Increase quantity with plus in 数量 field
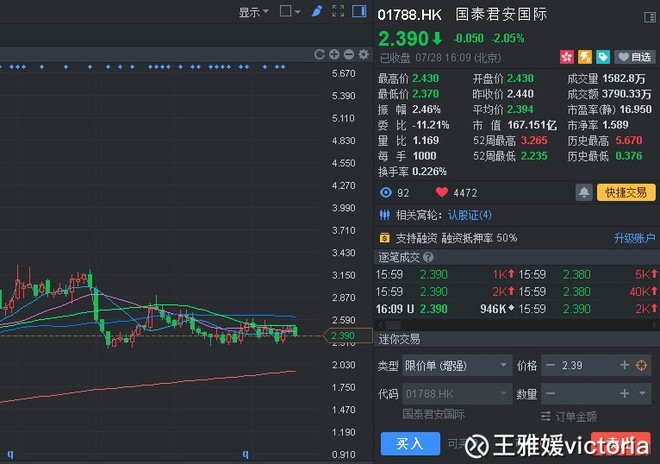 [x=624, y=393]
